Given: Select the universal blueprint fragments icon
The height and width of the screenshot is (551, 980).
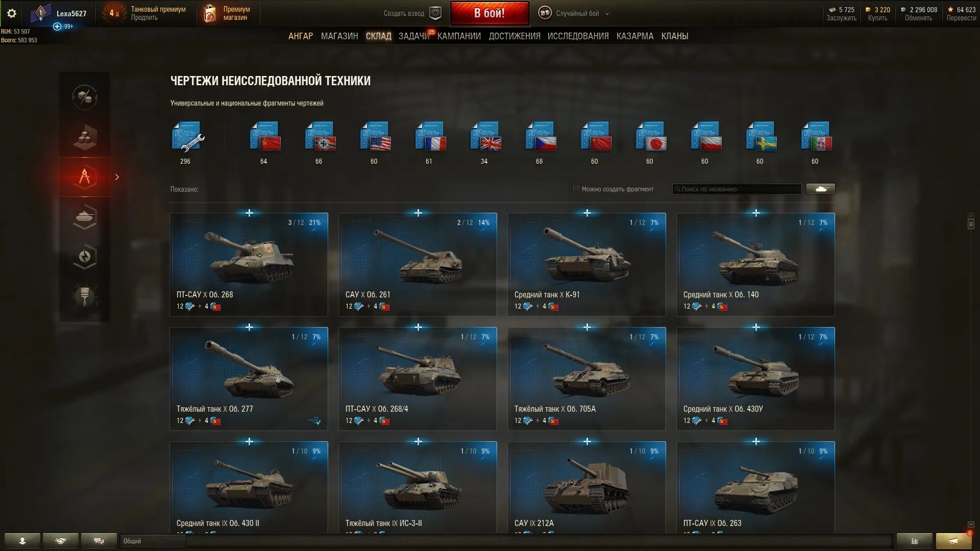Looking at the screenshot, I should point(187,137).
